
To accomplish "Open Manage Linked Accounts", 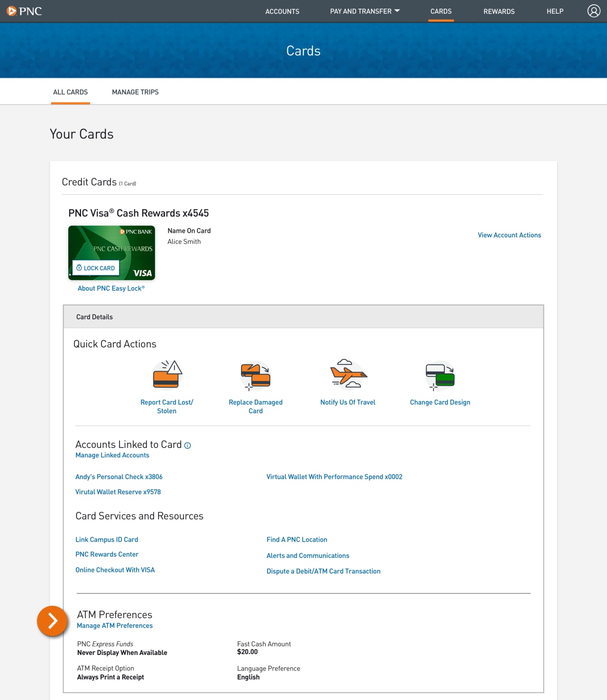I will (112, 455).
